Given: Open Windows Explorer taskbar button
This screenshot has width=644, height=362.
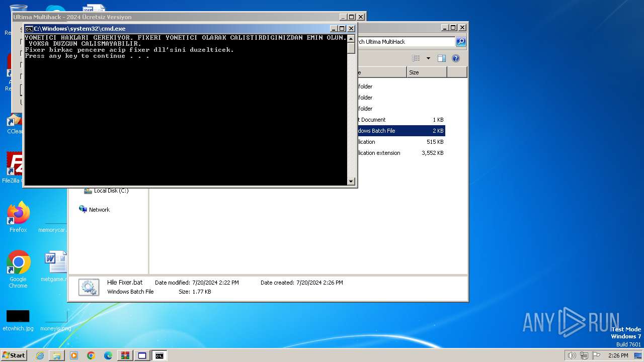Looking at the screenshot, I should pyautogui.click(x=57, y=355).
